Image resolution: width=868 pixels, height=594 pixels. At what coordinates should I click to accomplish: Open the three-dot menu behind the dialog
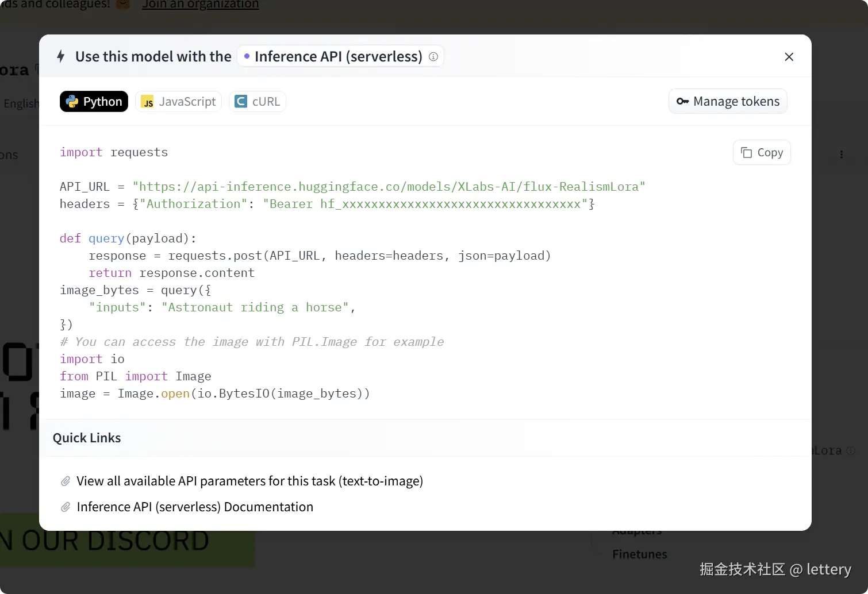point(842,155)
